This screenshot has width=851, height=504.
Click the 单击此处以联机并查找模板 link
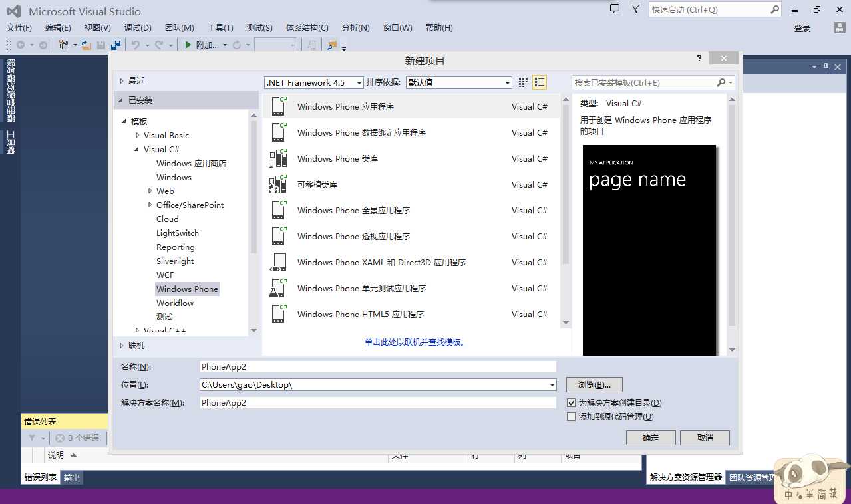coord(416,342)
